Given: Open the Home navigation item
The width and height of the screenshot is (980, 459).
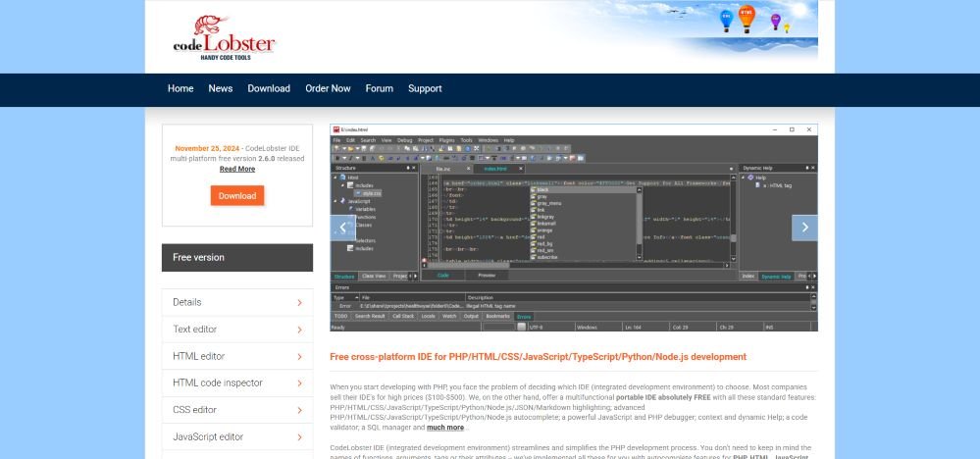Looking at the screenshot, I should (x=181, y=88).
